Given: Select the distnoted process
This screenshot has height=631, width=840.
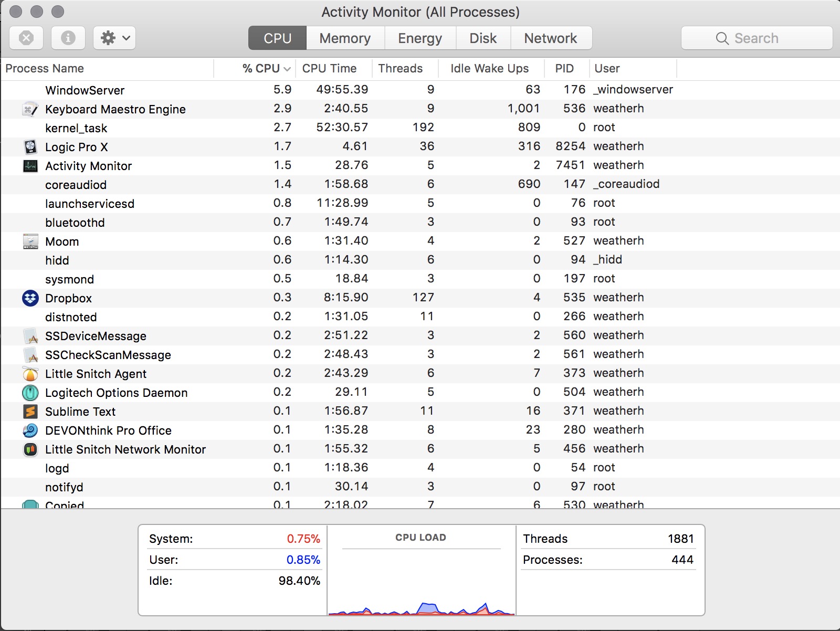Looking at the screenshot, I should 420,317.
